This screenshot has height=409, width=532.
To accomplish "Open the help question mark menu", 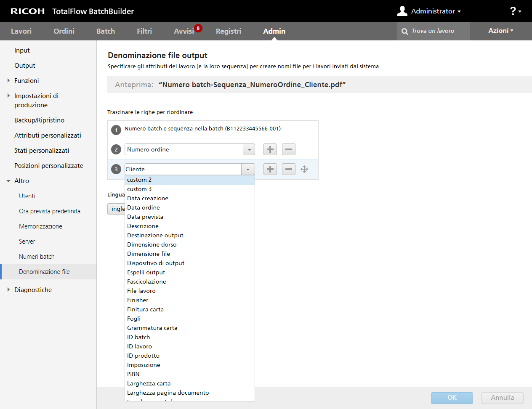I will [x=515, y=11].
